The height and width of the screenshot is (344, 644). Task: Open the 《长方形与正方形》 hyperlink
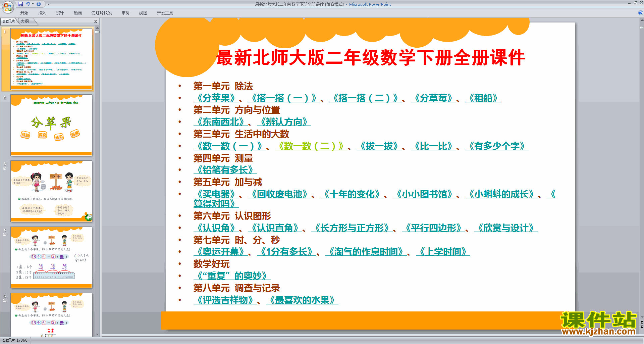click(x=352, y=228)
